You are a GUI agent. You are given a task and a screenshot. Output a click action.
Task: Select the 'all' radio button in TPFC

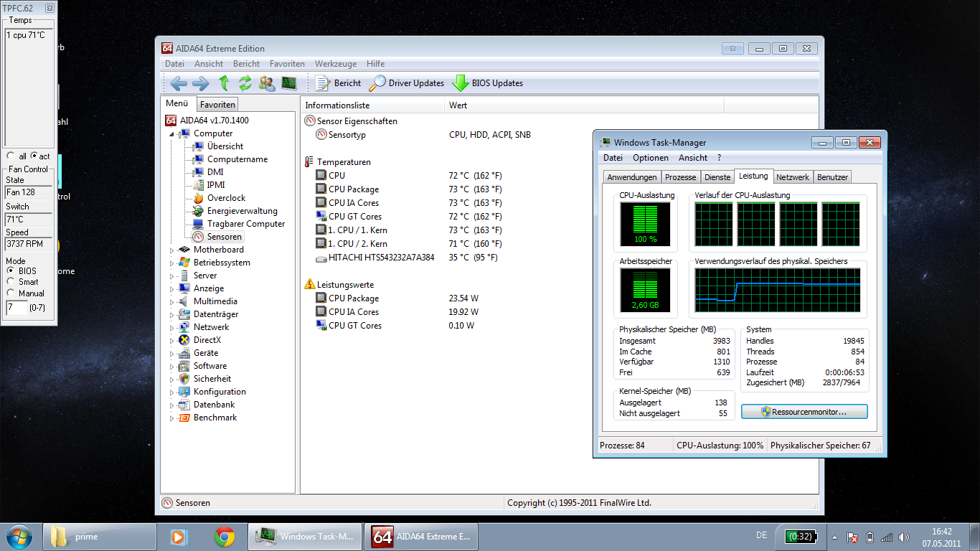point(11,156)
